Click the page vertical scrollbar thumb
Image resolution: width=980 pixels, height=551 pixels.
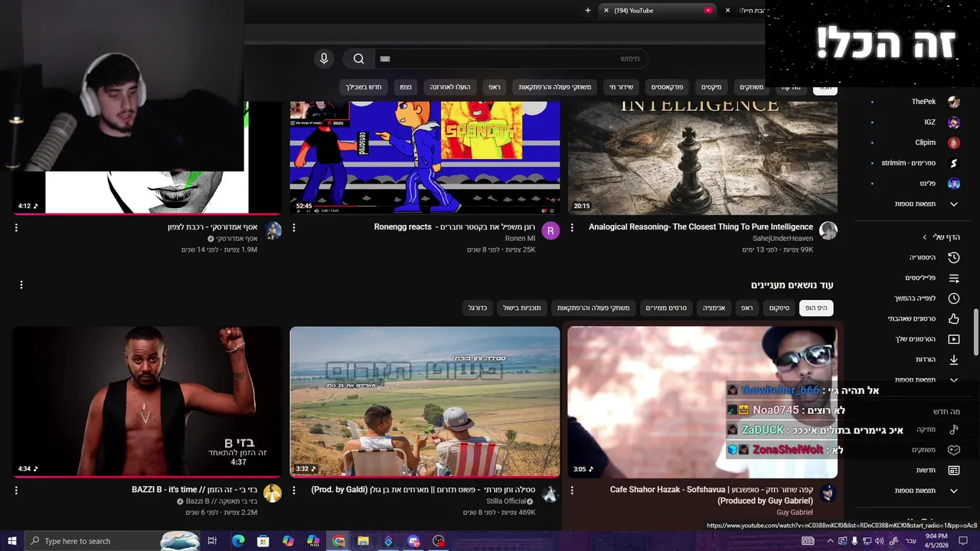point(976,331)
